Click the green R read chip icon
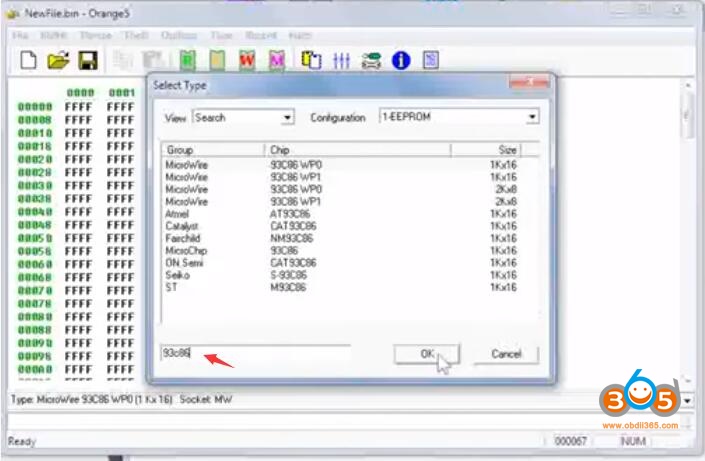Viewport: 705px width, 461px height. [x=187, y=60]
